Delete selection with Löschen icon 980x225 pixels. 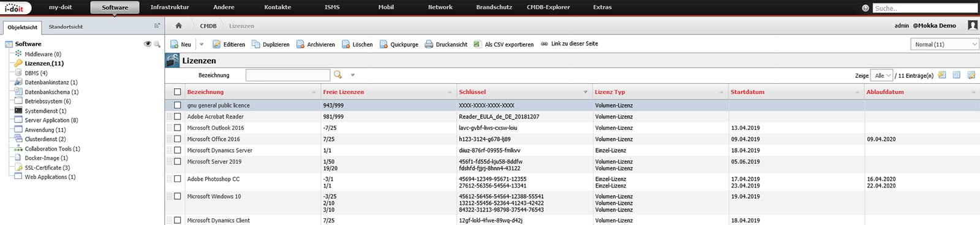tap(346, 44)
